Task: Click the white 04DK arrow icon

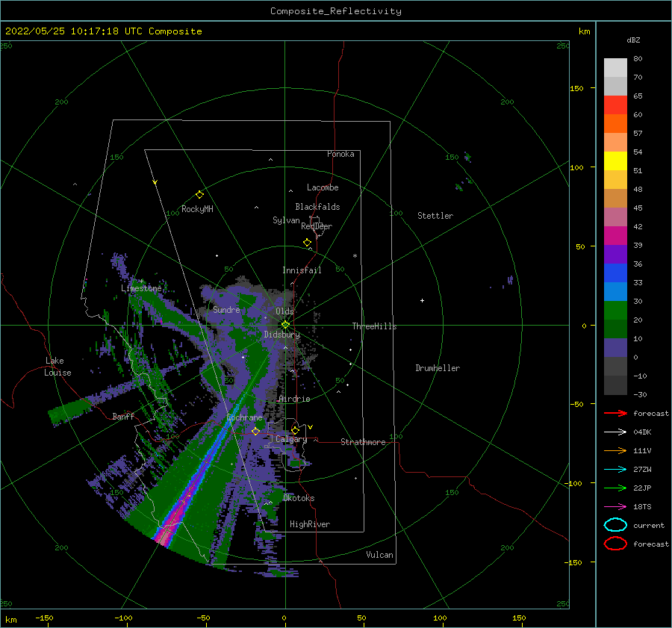Action: (x=615, y=432)
